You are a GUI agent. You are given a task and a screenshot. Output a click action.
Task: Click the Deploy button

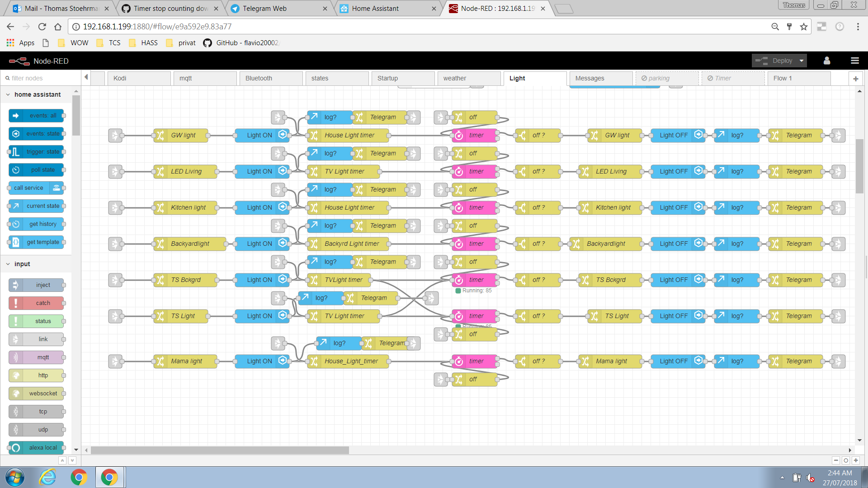click(774, 61)
